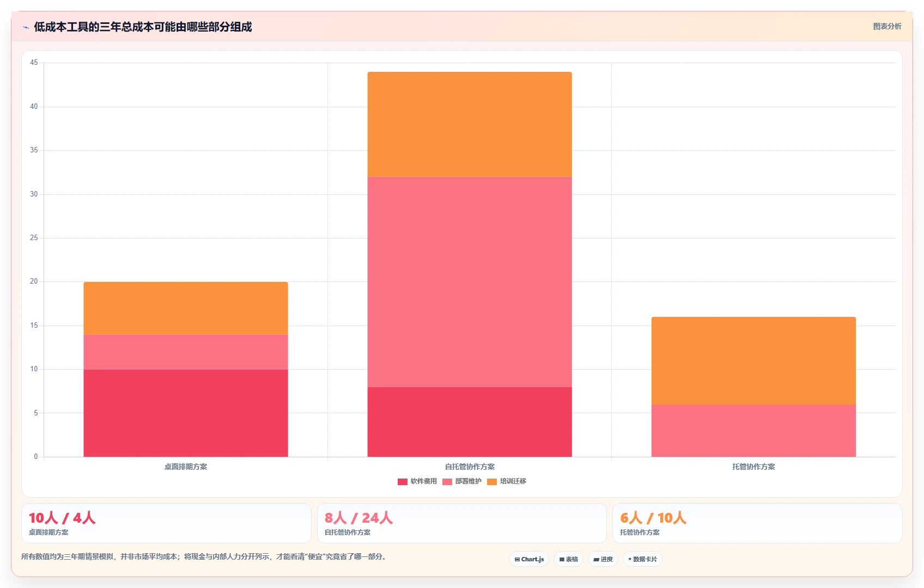
Task: Click the 部署维护 legend label
Action: 469,481
